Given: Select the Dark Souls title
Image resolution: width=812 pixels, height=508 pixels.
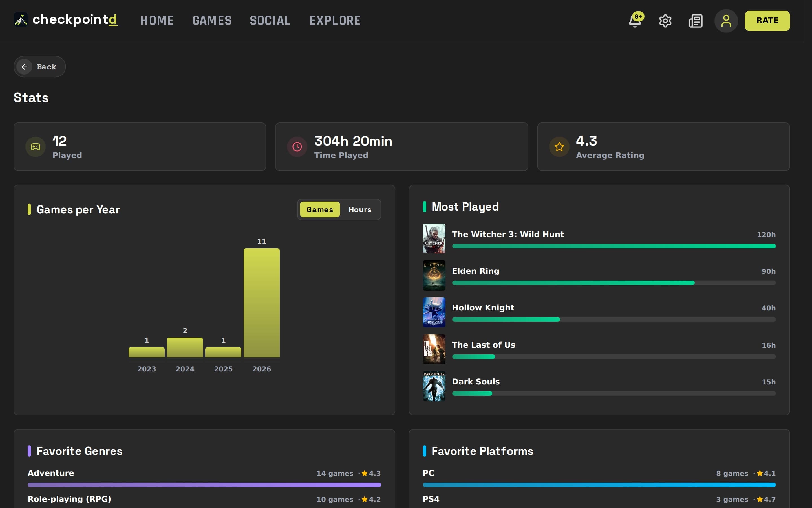Looking at the screenshot, I should coord(476,382).
